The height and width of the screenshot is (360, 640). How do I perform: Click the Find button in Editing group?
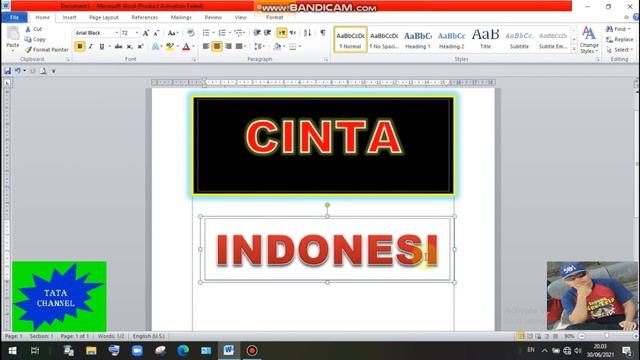pos(618,29)
